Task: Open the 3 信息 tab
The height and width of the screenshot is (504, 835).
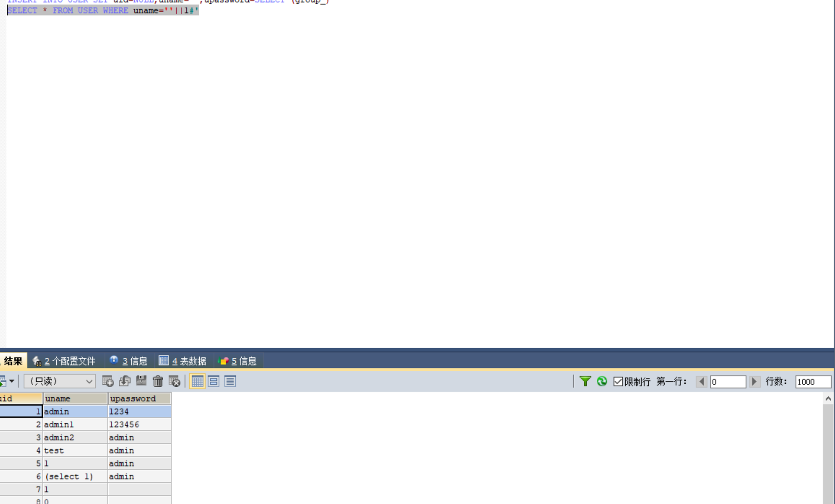Action: [128, 361]
